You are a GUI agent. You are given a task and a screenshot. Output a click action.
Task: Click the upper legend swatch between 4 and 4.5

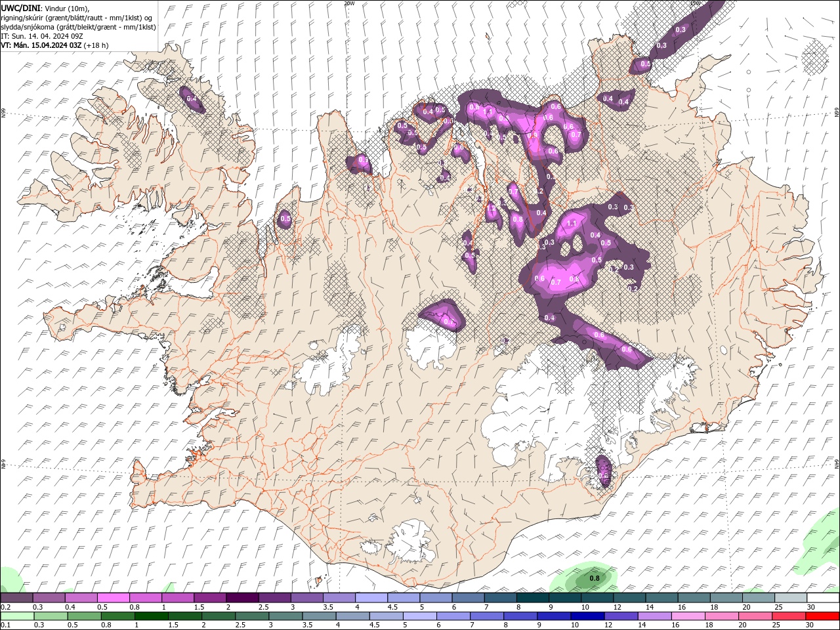[x=372, y=597]
